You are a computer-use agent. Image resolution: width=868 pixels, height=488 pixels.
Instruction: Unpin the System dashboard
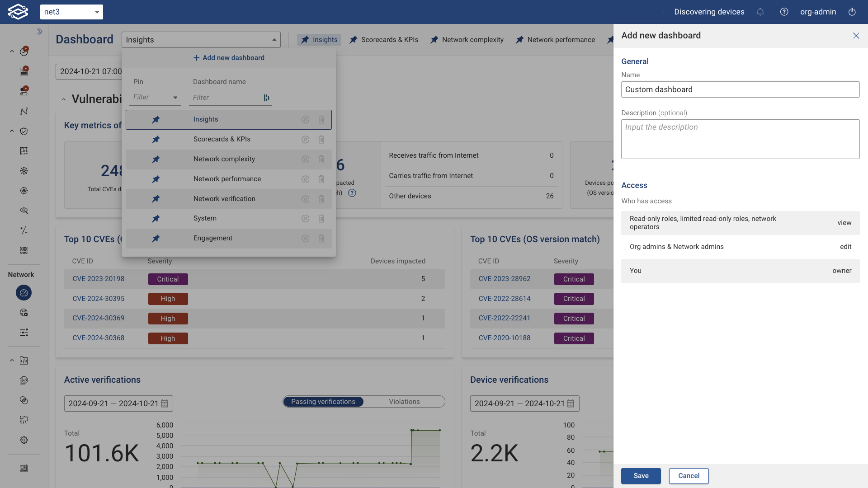(156, 218)
